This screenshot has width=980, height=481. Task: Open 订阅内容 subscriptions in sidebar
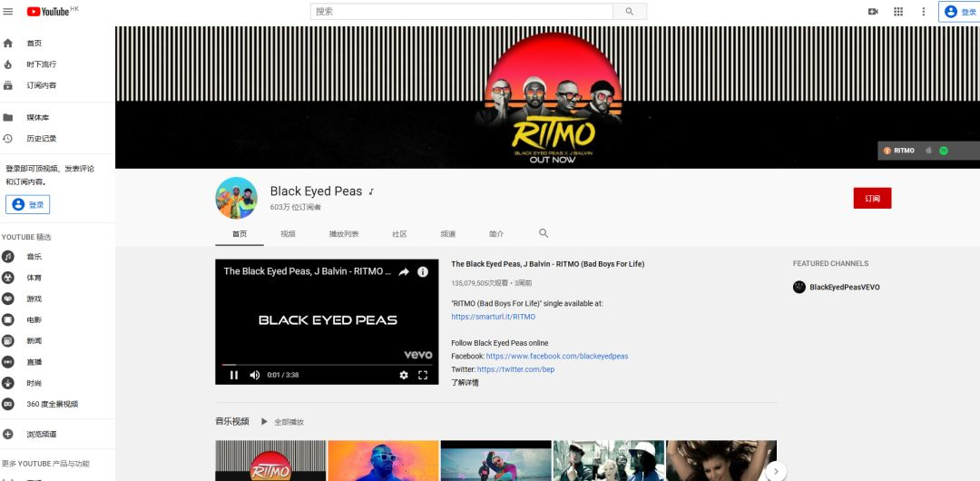[57, 85]
